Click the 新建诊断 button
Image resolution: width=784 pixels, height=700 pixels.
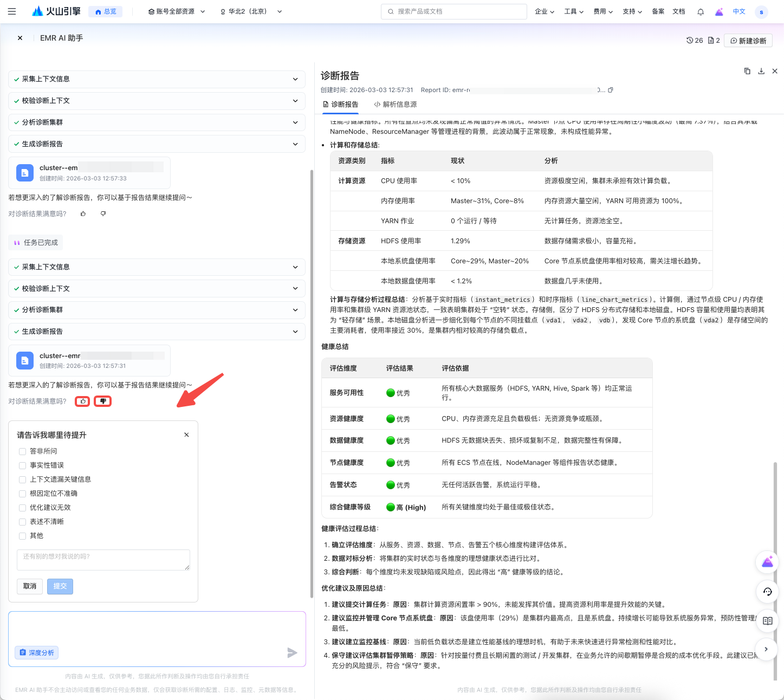tap(748, 41)
